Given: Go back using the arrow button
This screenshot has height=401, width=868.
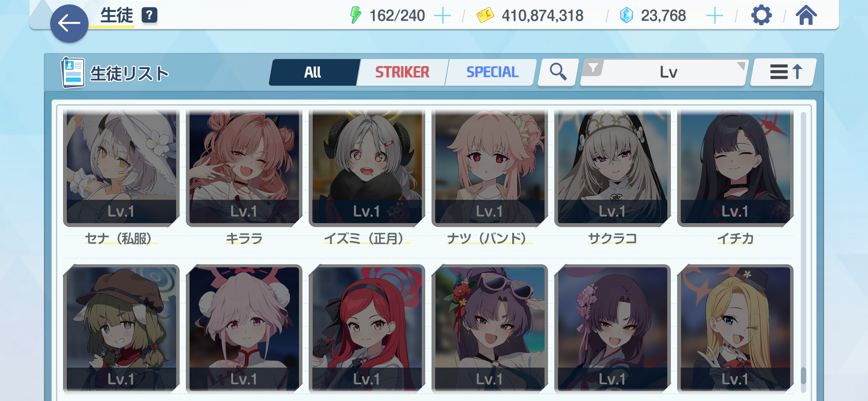Looking at the screenshot, I should (69, 23).
